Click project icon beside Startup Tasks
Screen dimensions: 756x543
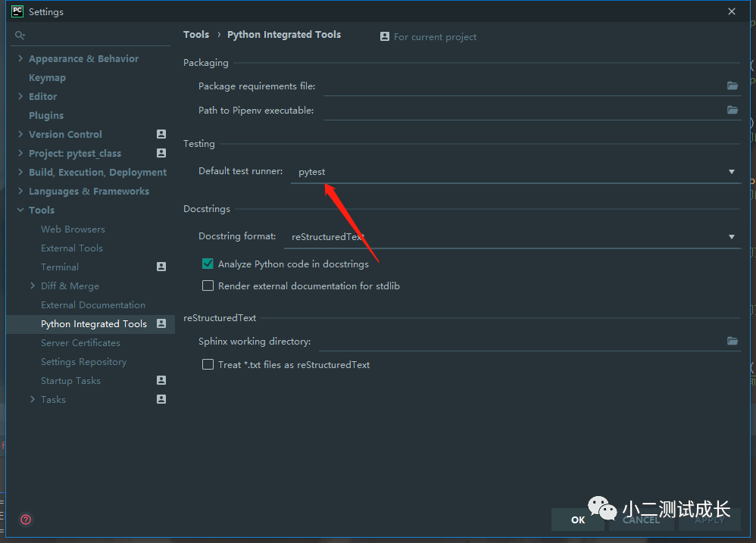(x=161, y=380)
